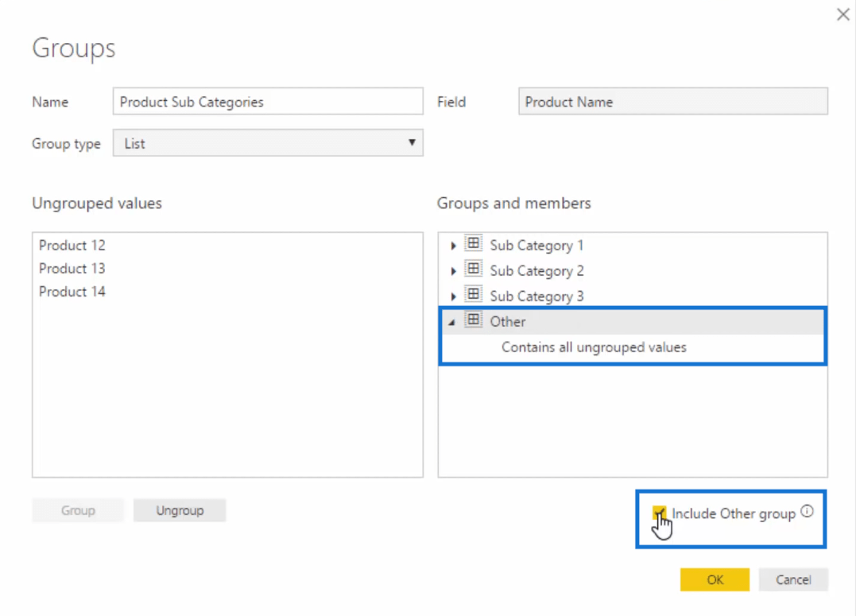Select the Other group label

point(508,322)
